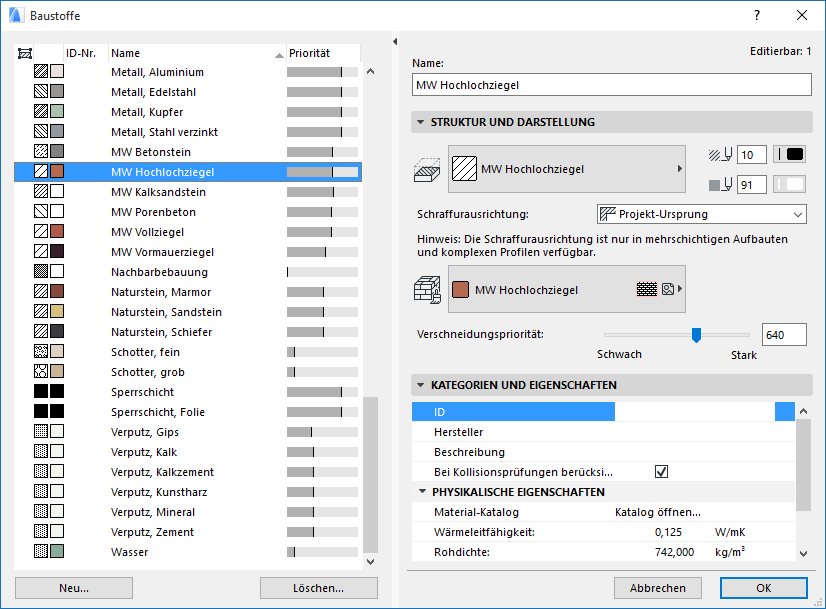Viewport: 826px width, 609px height.
Task: Click the hatch icon of Verputz, Gips
Action: coord(41,431)
